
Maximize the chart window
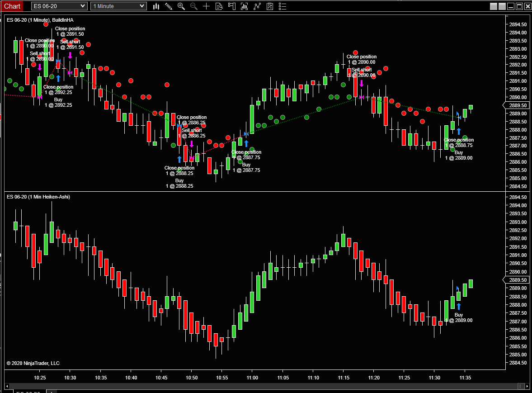[519, 6]
